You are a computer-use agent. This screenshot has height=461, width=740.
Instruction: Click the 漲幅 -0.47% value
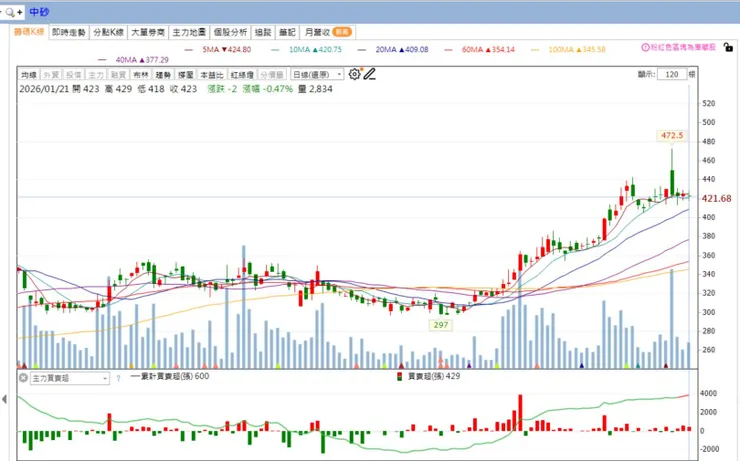click(x=268, y=89)
